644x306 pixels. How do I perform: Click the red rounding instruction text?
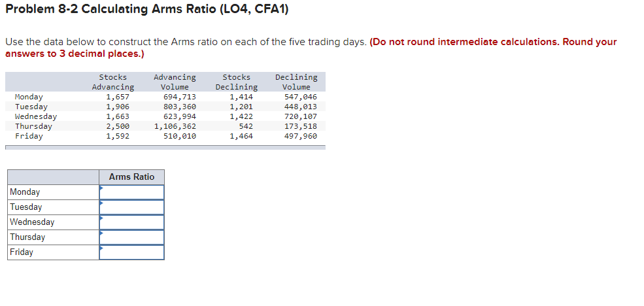[x=311, y=48]
